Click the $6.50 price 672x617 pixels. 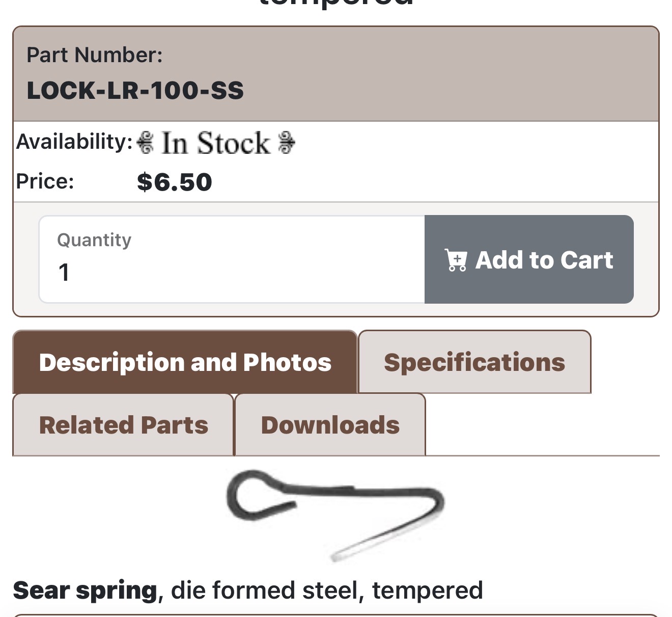click(x=175, y=182)
